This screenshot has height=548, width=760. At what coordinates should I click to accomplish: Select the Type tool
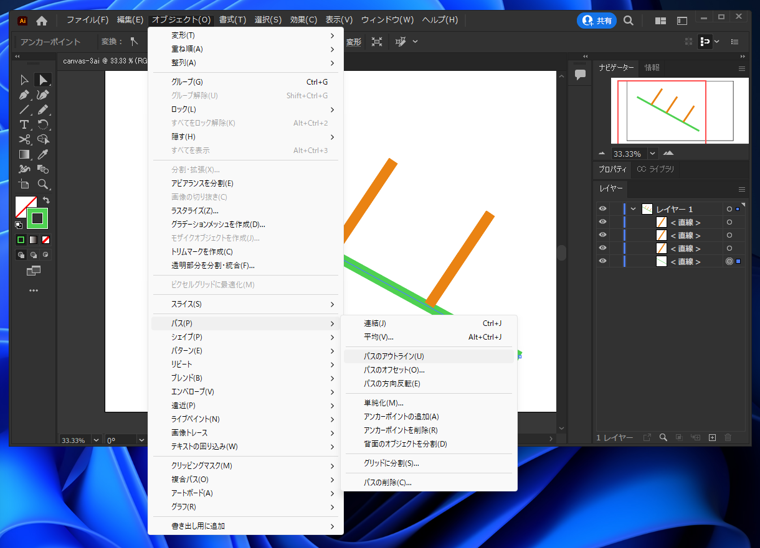(x=24, y=125)
